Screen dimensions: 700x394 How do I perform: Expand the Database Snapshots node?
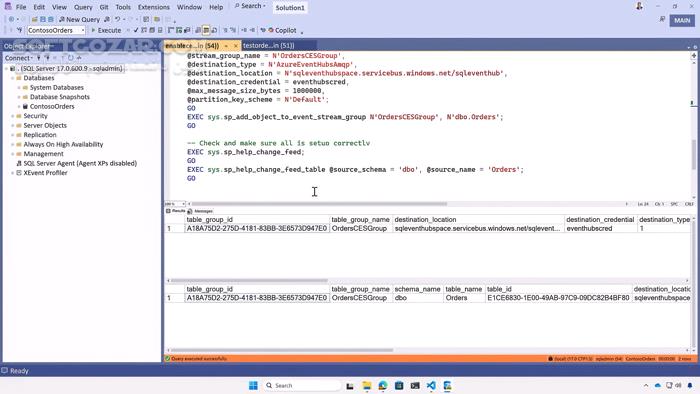[19, 97]
